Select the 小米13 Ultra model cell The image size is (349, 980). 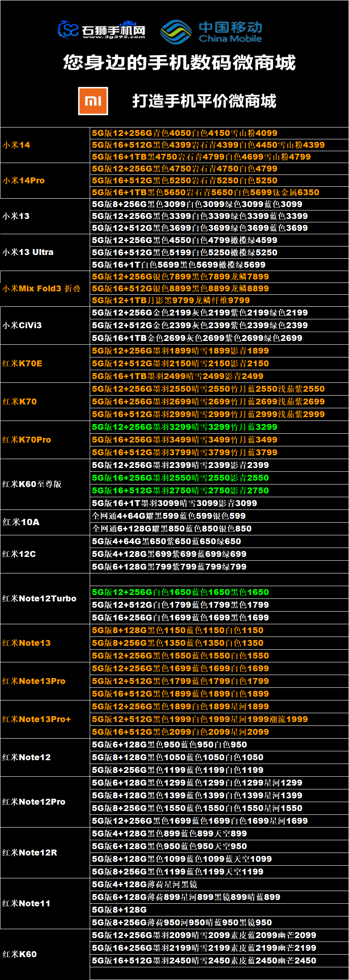45,252
